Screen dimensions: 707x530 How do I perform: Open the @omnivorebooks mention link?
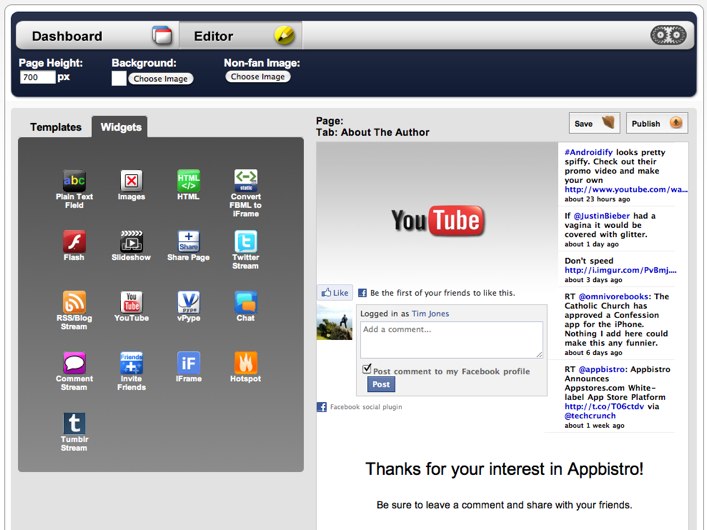pos(614,296)
